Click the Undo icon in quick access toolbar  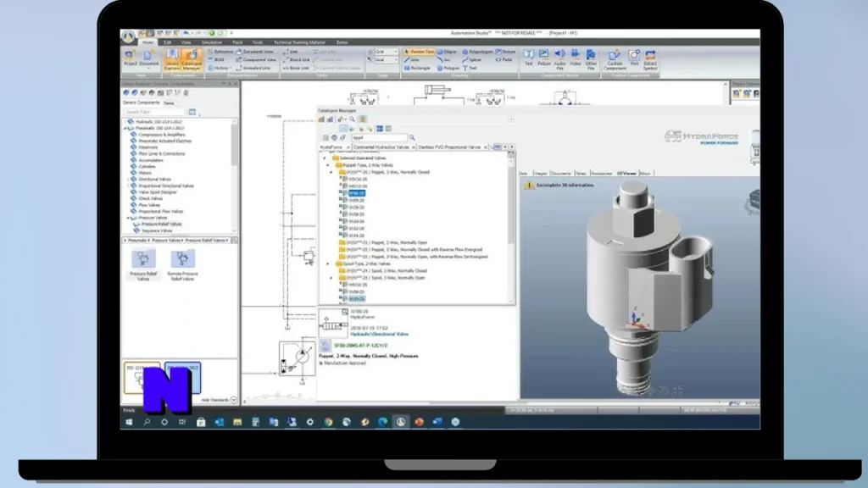click(186, 33)
